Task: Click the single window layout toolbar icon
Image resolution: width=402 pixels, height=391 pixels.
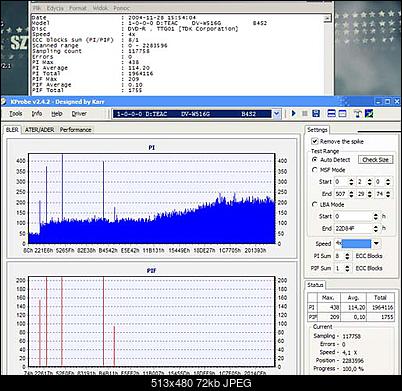Action: coord(343,113)
